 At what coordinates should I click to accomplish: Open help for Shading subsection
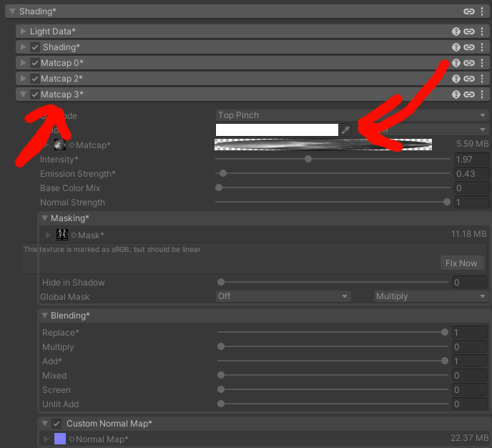pyautogui.click(x=456, y=47)
